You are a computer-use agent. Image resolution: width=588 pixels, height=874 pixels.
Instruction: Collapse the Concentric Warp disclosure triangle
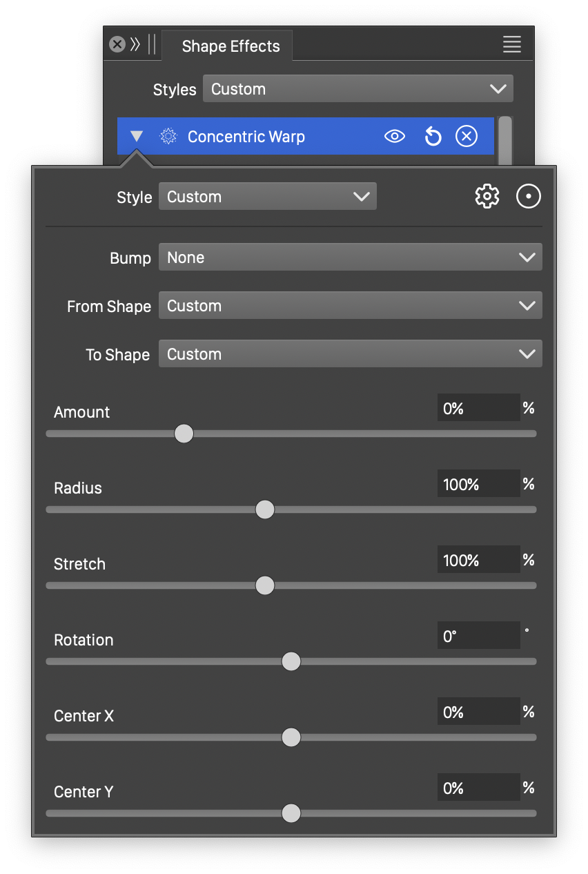pos(137,137)
